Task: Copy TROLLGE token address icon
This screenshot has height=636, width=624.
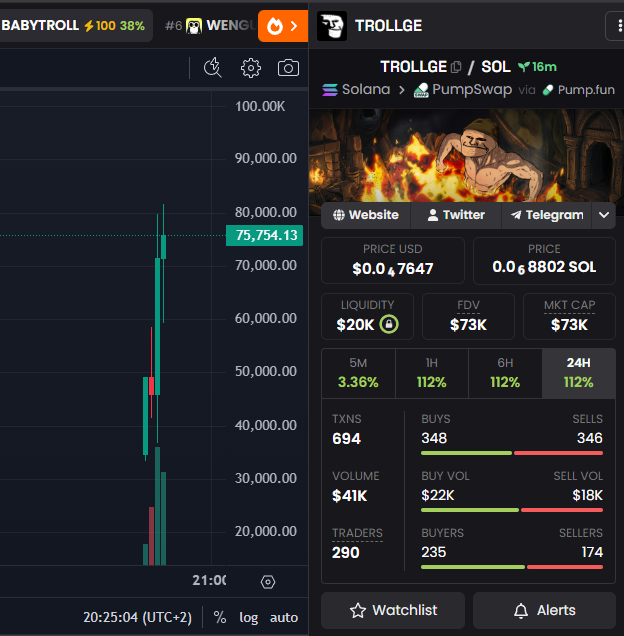Action: pos(456,67)
